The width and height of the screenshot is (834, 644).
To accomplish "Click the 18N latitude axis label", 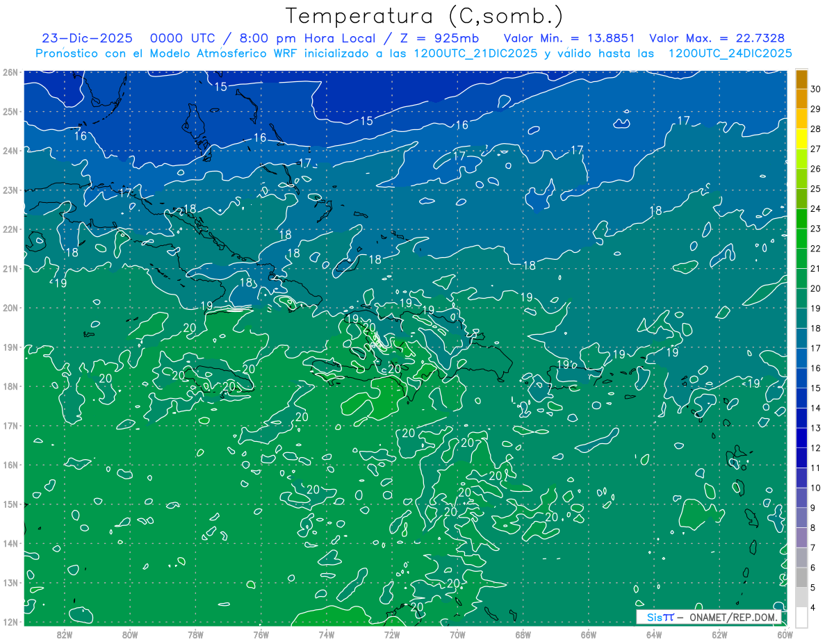I will [x=10, y=386].
